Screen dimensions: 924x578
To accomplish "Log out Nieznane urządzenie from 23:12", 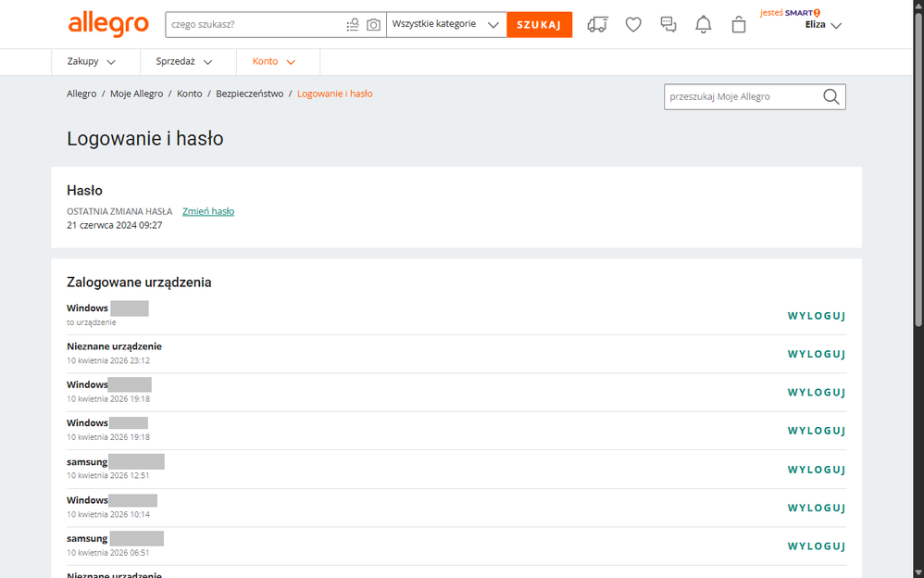I will tap(817, 354).
